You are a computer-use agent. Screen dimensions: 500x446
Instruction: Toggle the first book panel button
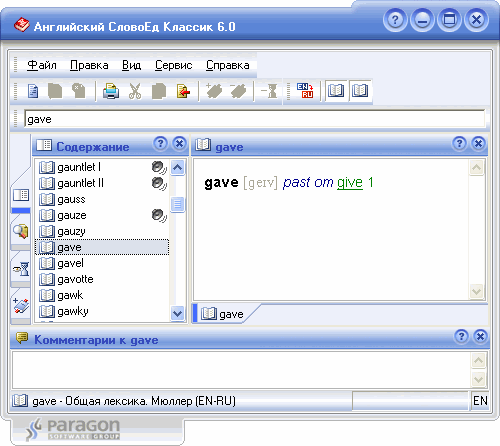pos(336,90)
